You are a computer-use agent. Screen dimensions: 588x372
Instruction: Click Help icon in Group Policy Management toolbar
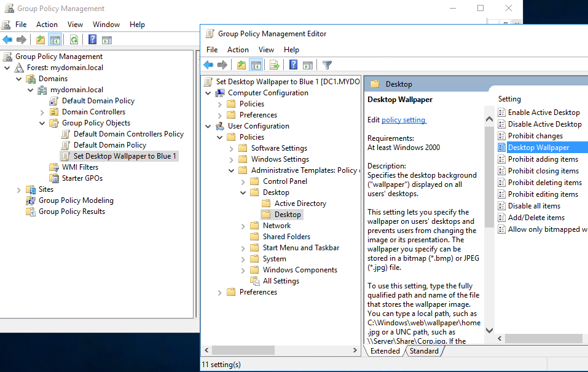(92, 40)
